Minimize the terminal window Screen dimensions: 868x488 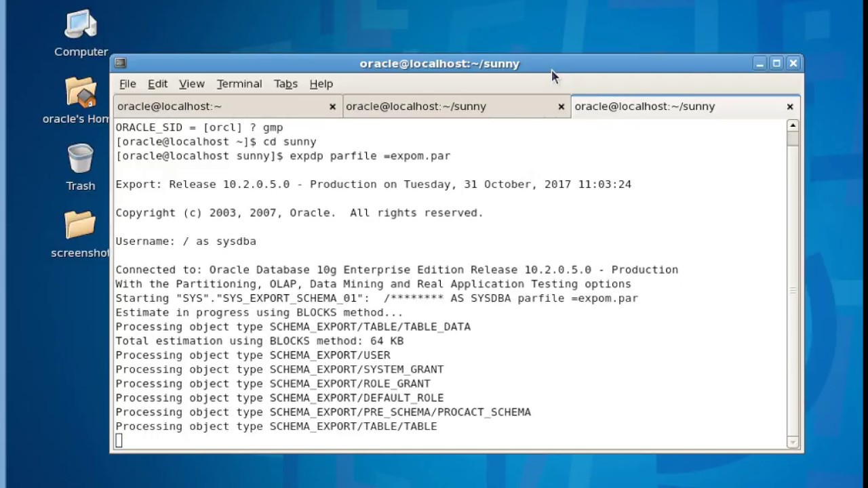pyautogui.click(x=759, y=63)
